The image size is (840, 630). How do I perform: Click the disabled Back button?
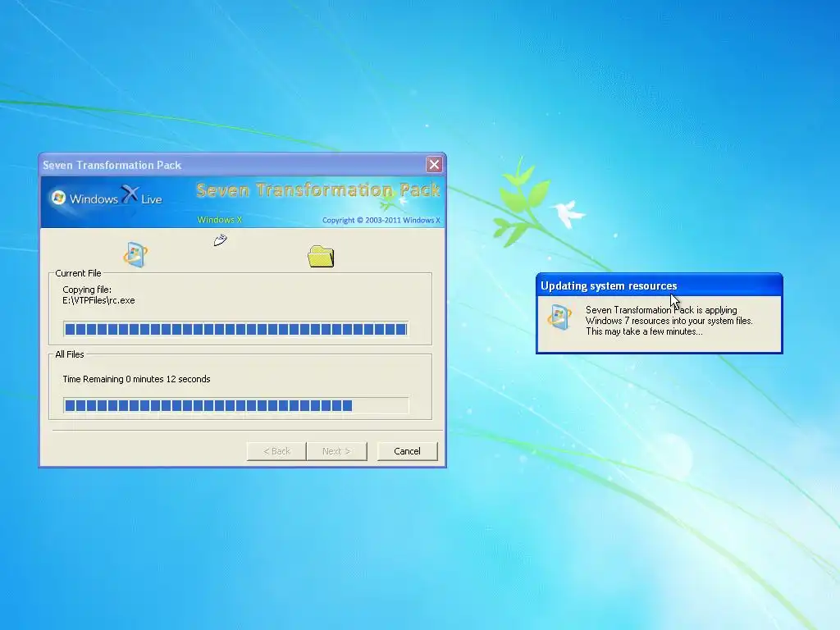[276, 451]
